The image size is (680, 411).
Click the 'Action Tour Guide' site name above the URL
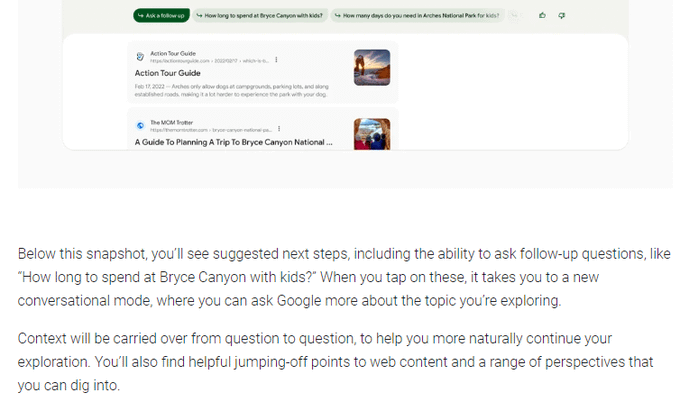tap(173, 52)
